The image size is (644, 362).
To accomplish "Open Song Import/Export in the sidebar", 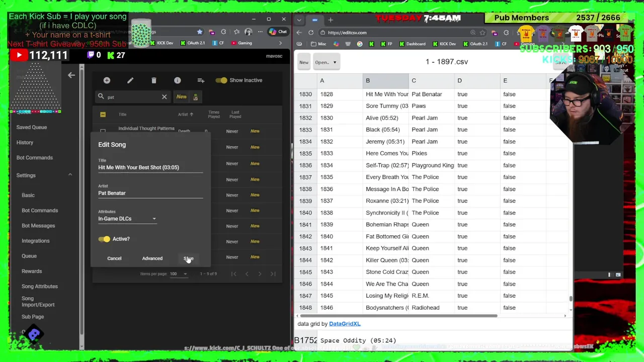I will coord(38,302).
